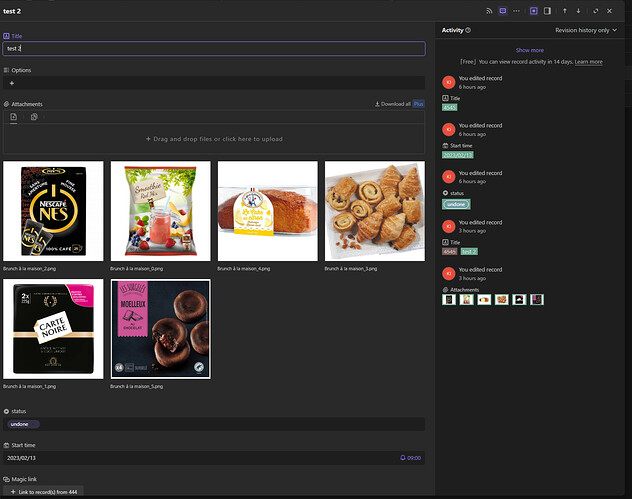Click Link to record(s) from 444
The width and height of the screenshot is (632, 499).
43,492
